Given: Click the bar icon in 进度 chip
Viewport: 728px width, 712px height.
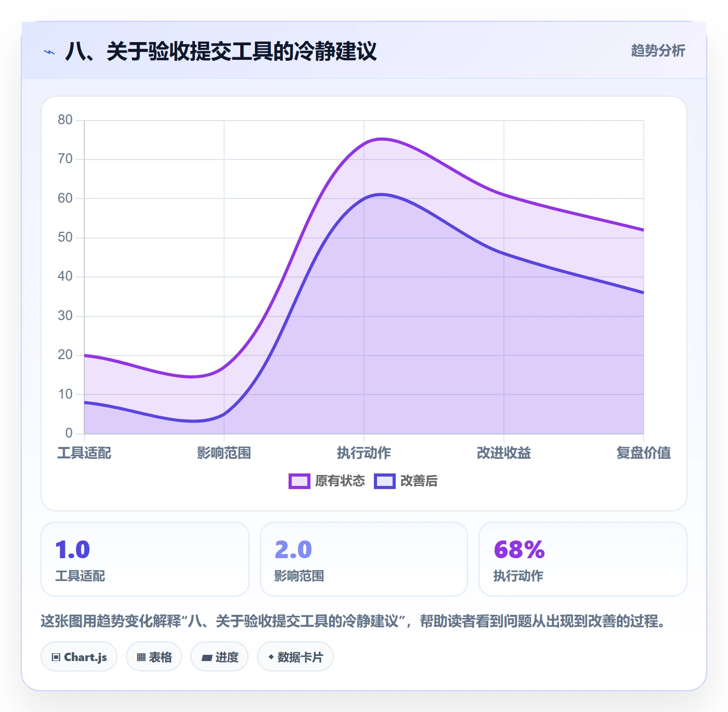Looking at the screenshot, I should 206,658.
